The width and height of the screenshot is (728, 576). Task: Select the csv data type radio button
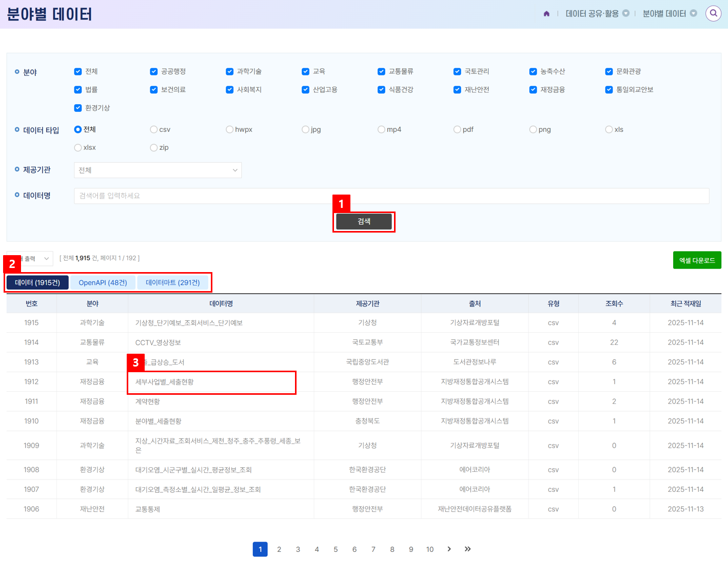pyautogui.click(x=154, y=129)
